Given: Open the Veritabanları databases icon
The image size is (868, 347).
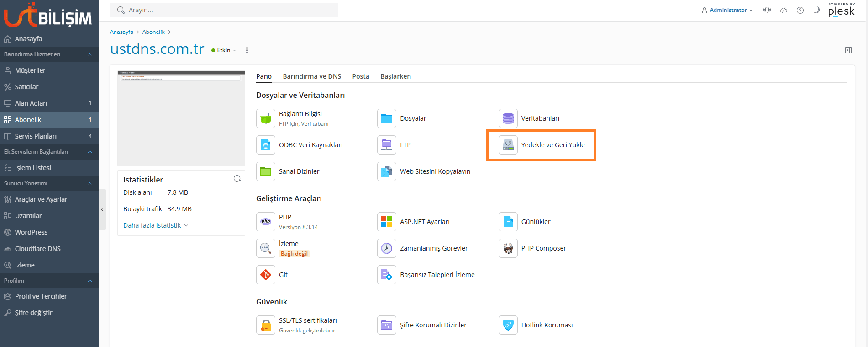Looking at the screenshot, I should (x=508, y=118).
